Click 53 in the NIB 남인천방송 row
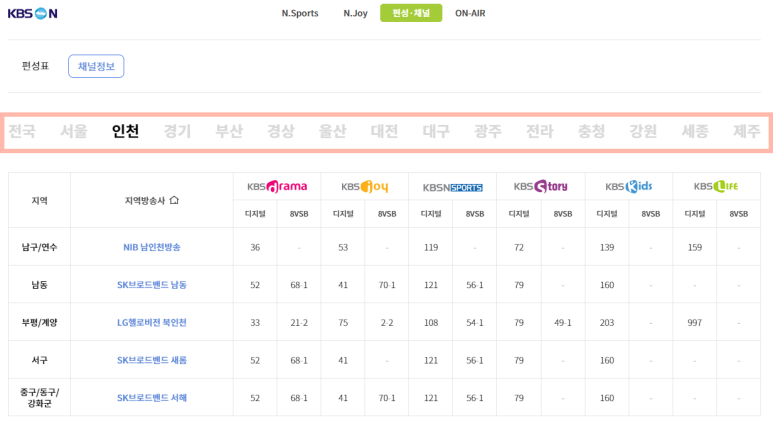The width and height of the screenshot is (773, 430). [343, 247]
